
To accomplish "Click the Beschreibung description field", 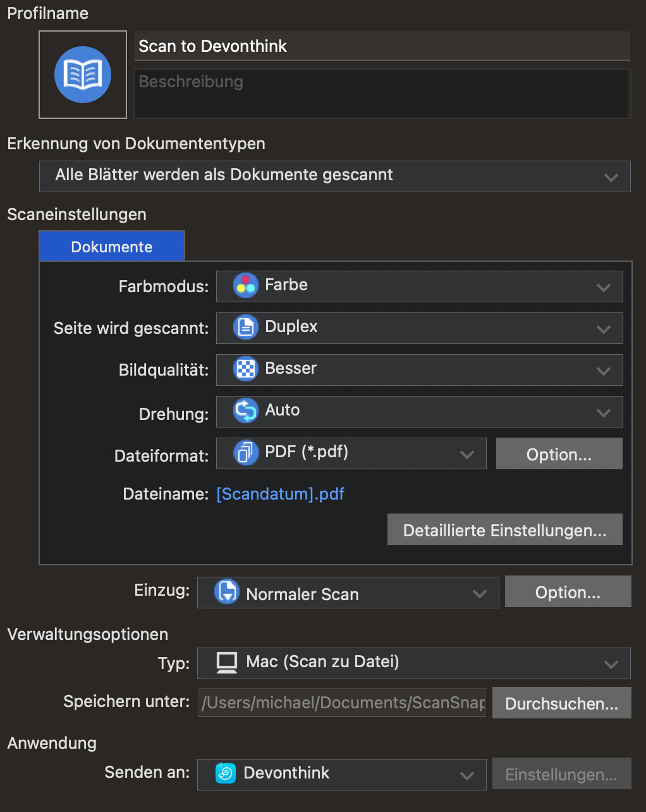I will [x=382, y=94].
